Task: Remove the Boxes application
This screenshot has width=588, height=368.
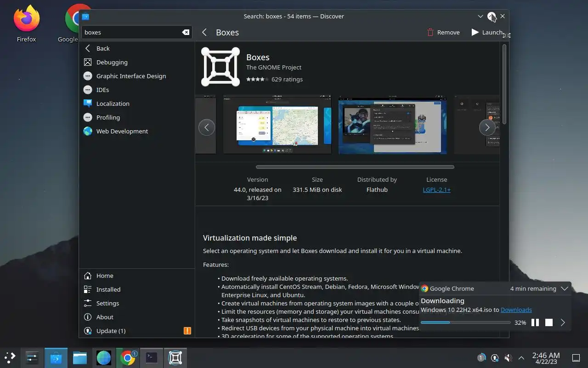Action: (443, 32)
